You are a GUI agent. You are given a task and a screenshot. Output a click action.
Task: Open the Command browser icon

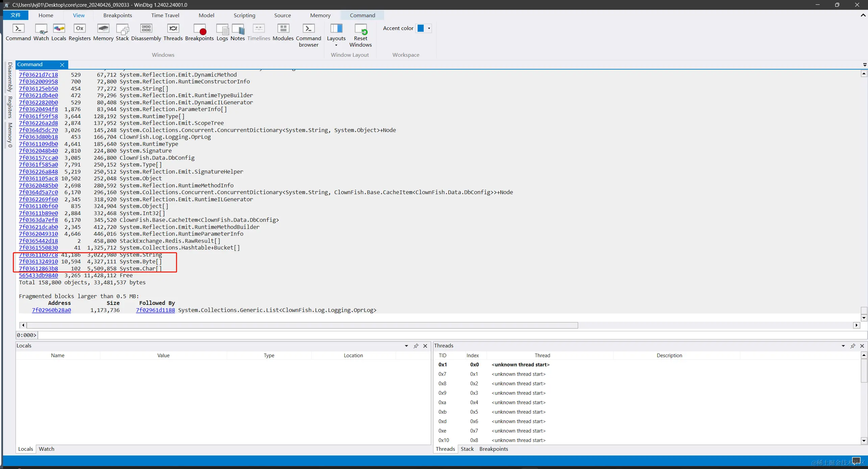coord(308,29)
